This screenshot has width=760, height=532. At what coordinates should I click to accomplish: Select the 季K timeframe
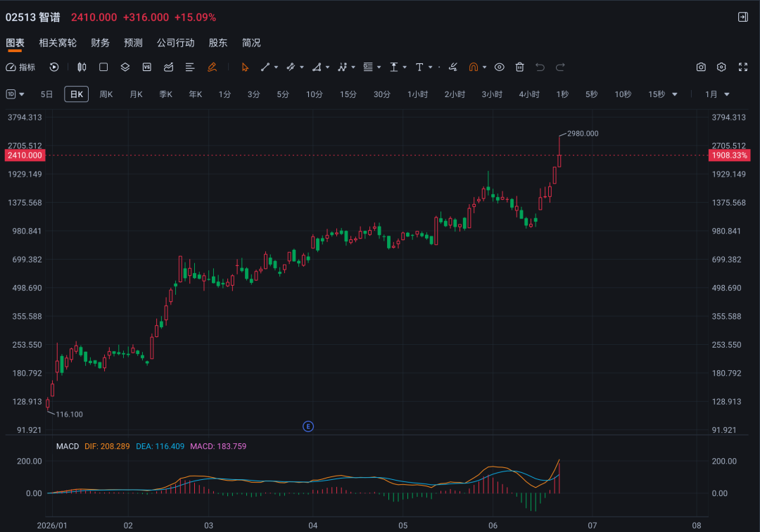166,94
